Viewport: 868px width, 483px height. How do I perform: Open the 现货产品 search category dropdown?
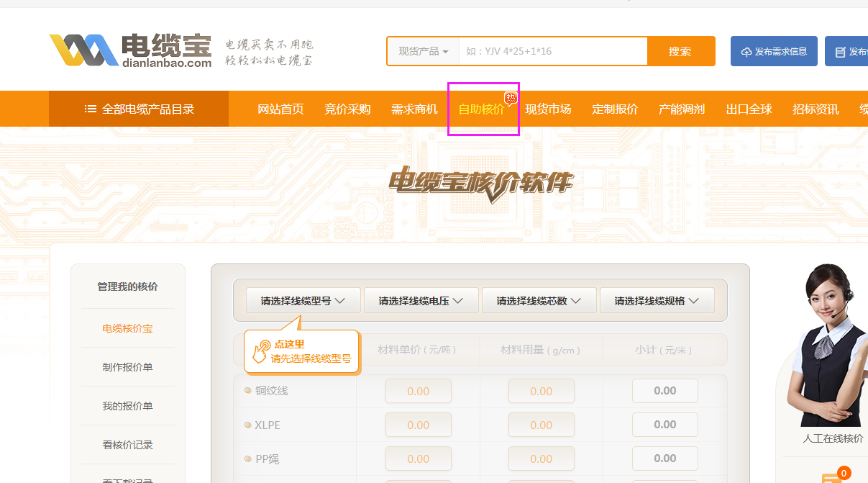tap(424, 51)
